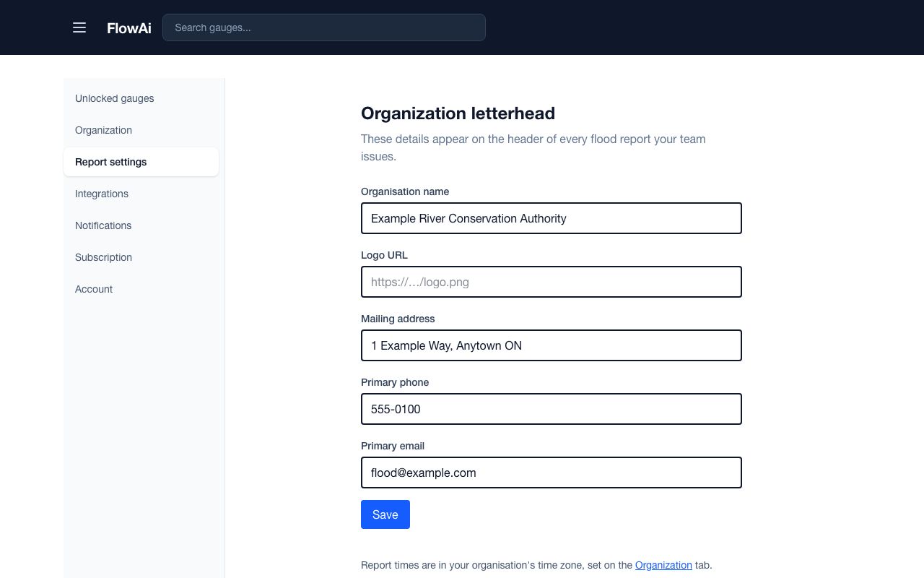
Task: Edit the Organisation name field
Action: (552, 218)
